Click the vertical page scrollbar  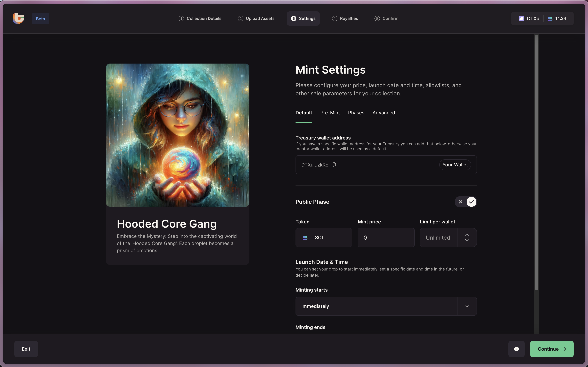click(536, 162)
